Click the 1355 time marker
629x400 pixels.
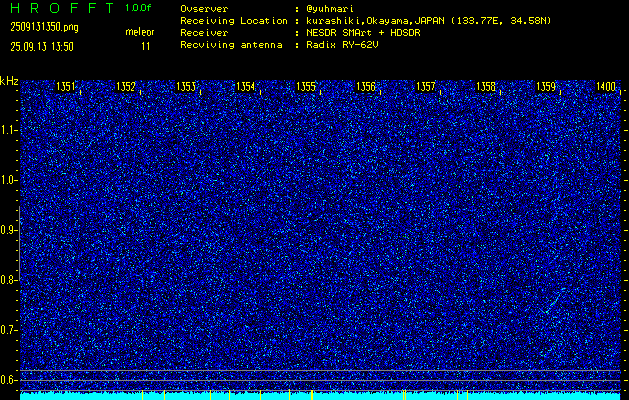point(306,87)
